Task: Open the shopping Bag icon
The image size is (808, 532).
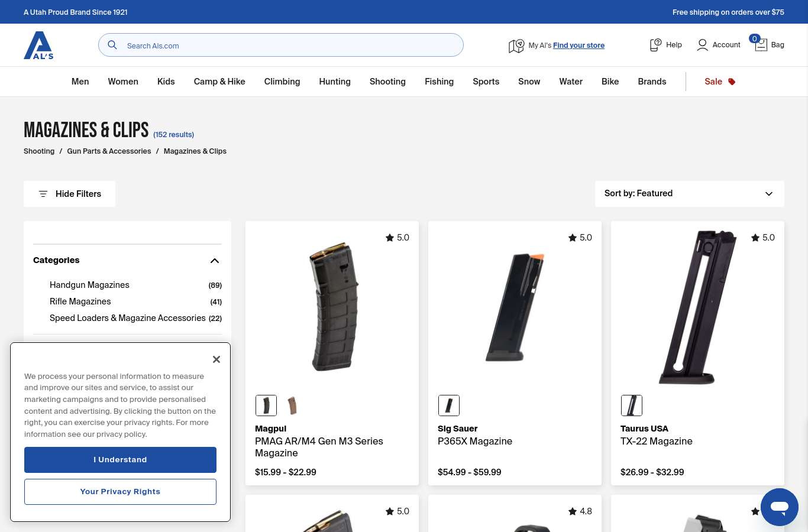Action: (x=761, y=45)
